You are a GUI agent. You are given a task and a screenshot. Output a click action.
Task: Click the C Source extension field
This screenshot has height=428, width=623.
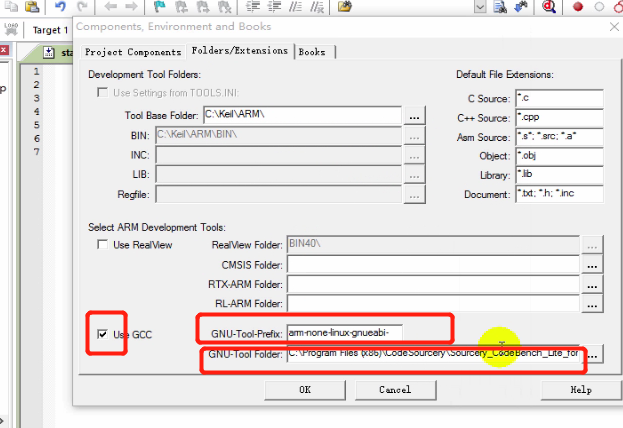click(559, 98)
